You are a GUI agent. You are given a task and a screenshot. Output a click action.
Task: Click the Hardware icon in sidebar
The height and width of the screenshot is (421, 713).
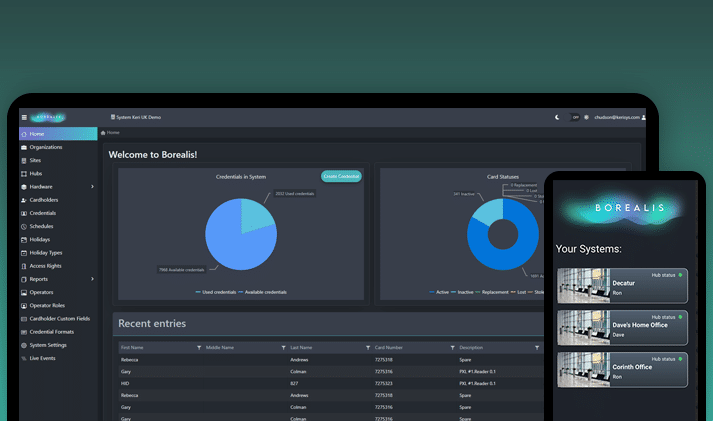click(24, 187)
